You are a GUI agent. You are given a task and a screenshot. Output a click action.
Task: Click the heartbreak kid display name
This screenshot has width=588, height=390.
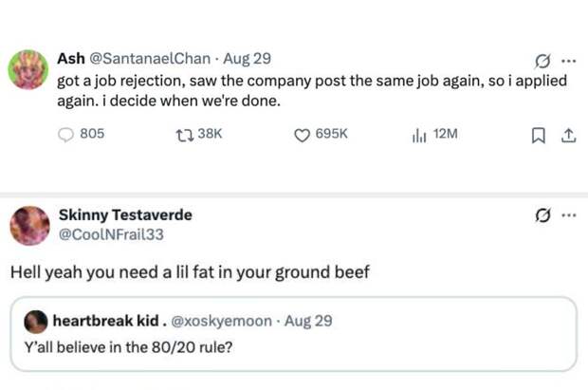point(106,321)
